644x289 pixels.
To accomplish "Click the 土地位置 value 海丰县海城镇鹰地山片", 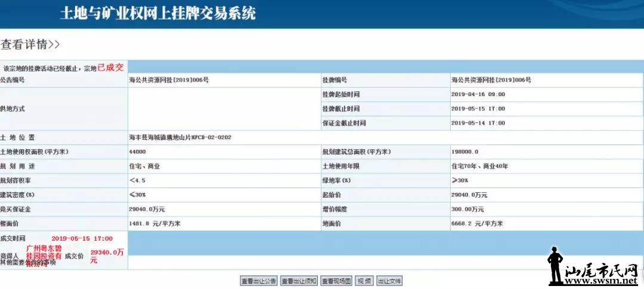I will pyautogui.click(x=180, y=137).
